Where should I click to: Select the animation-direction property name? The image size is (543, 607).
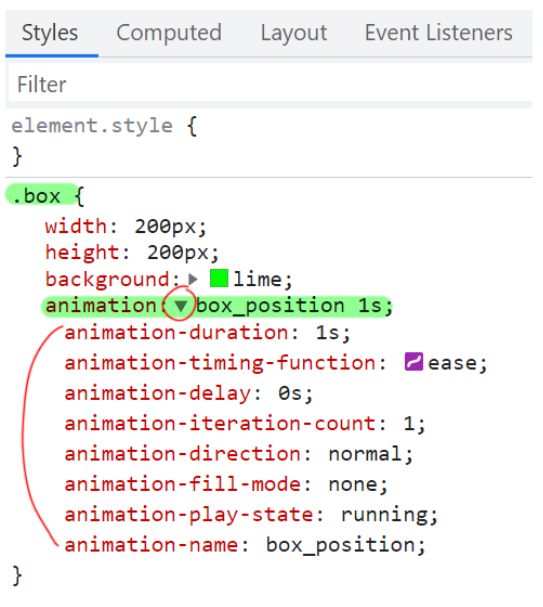[183, 454]
